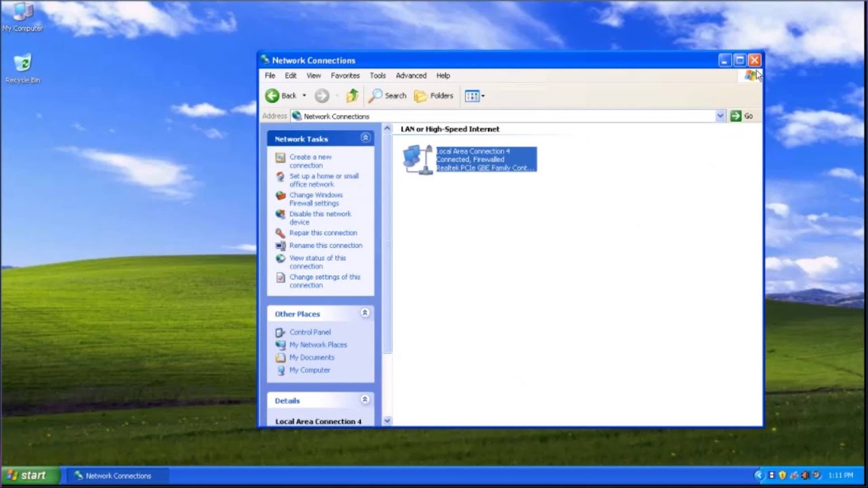The image size is (868, 488).
Task: Click the View status icon
Action: click(x=280, y=258)
